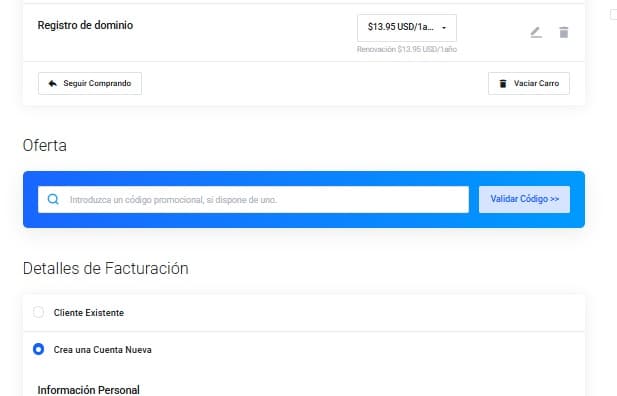Click the Validar Código button
The image size is (617, 396).
click(524, 199)
